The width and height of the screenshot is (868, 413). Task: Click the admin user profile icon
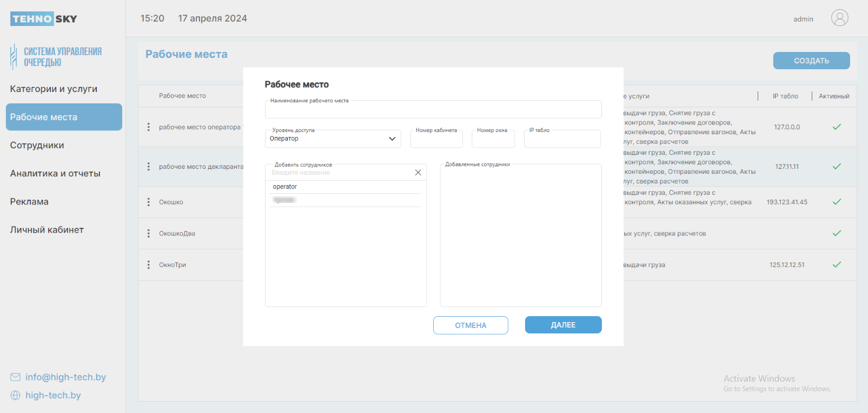coord(839,18)
